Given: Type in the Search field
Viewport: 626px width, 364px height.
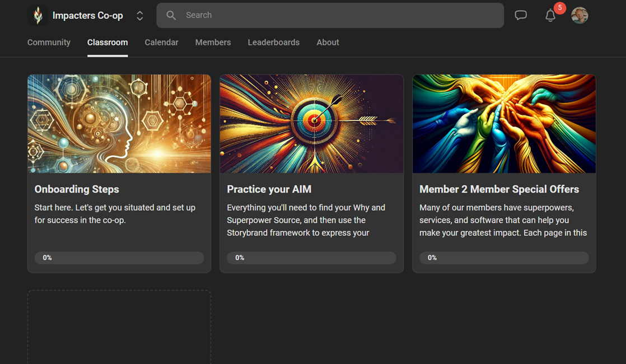Looking at the screenshot, I should (336, 16).
